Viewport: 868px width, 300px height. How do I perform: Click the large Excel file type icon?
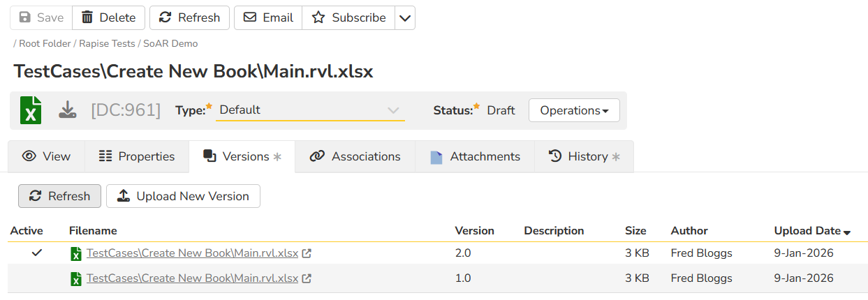(31, 110)
